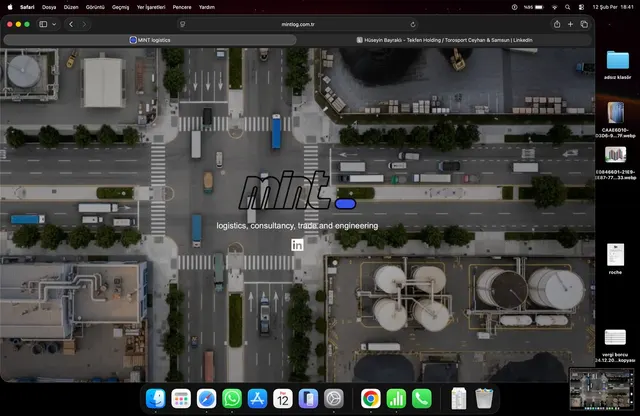640x416 pixels.
Task: Click the mint logo on the page
Action: (x=297, y=191)
